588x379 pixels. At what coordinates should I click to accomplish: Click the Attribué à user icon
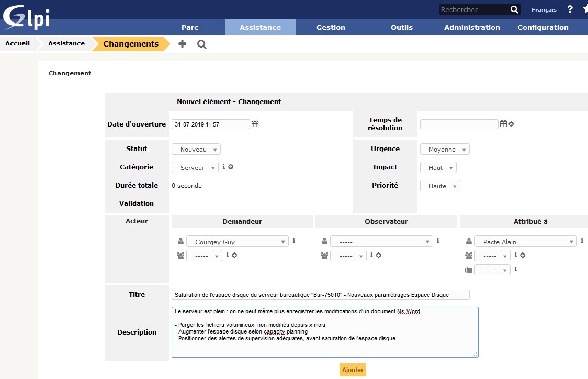pos(469,241)
